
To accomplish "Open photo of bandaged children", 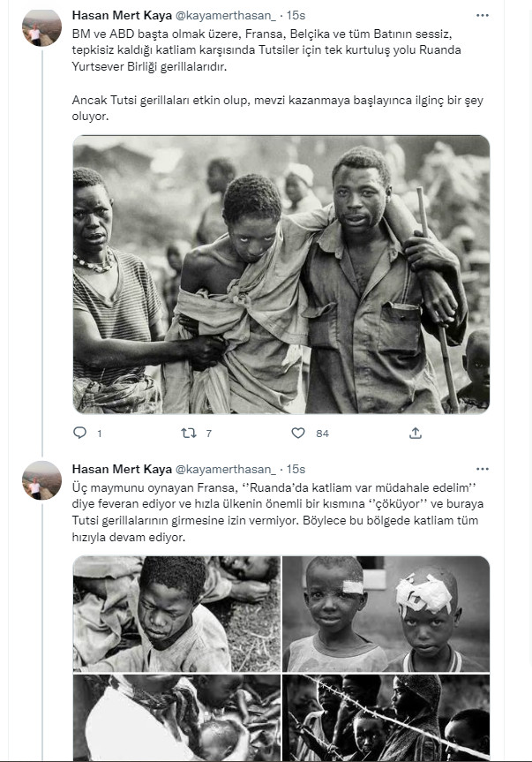I will (386, 614).
